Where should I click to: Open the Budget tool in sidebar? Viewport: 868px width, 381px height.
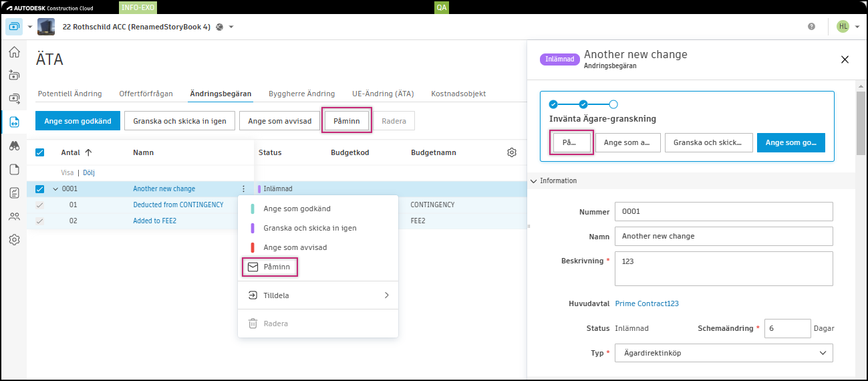click(x=14, y=76)
